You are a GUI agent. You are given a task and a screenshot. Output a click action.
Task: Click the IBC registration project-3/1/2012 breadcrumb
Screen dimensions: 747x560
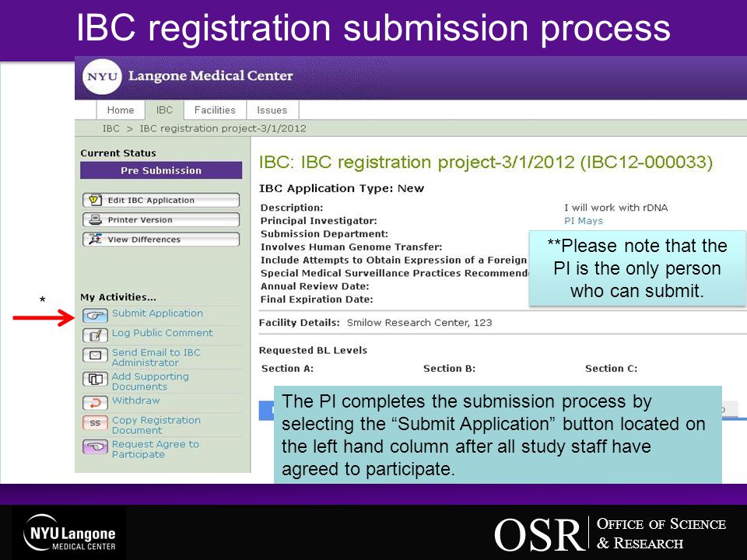pos(223,128)
